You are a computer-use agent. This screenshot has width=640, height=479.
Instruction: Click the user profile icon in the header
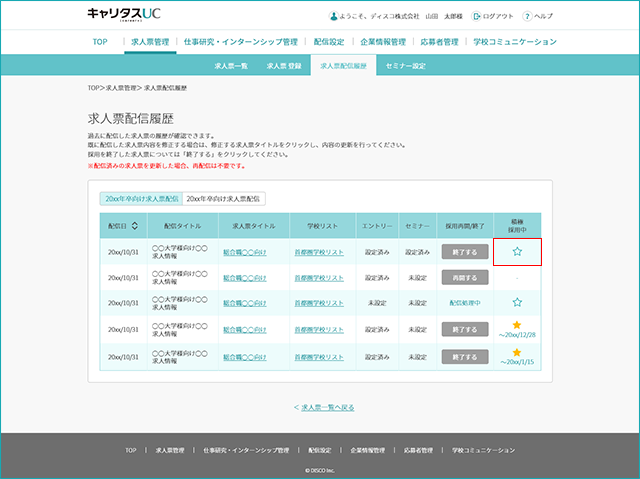click(333, 16)
